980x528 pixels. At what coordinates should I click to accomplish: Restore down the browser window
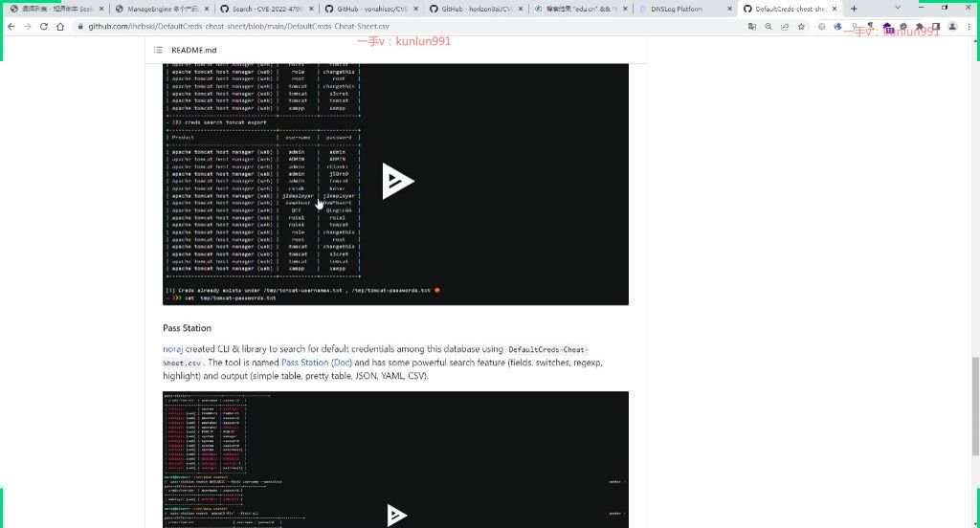945,8
